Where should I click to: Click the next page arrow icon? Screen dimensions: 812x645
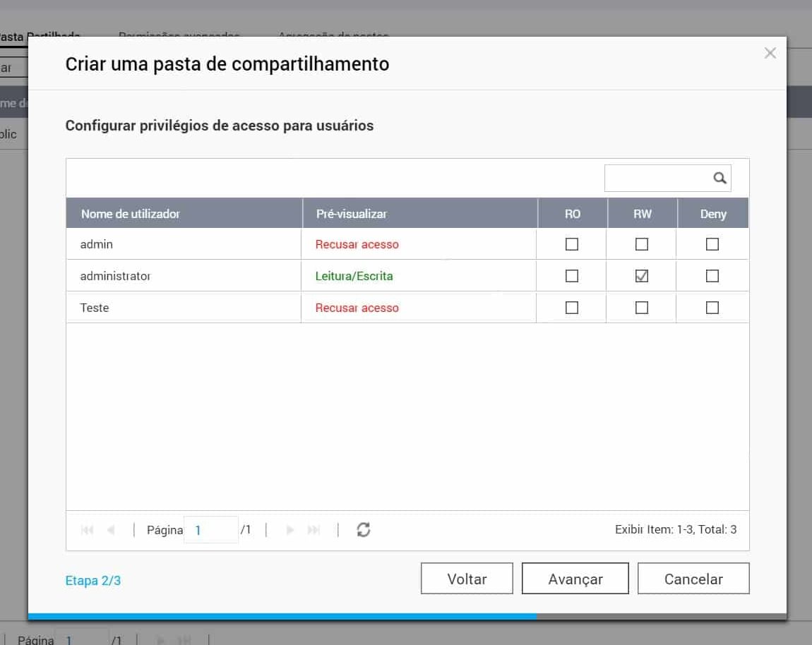289,530
